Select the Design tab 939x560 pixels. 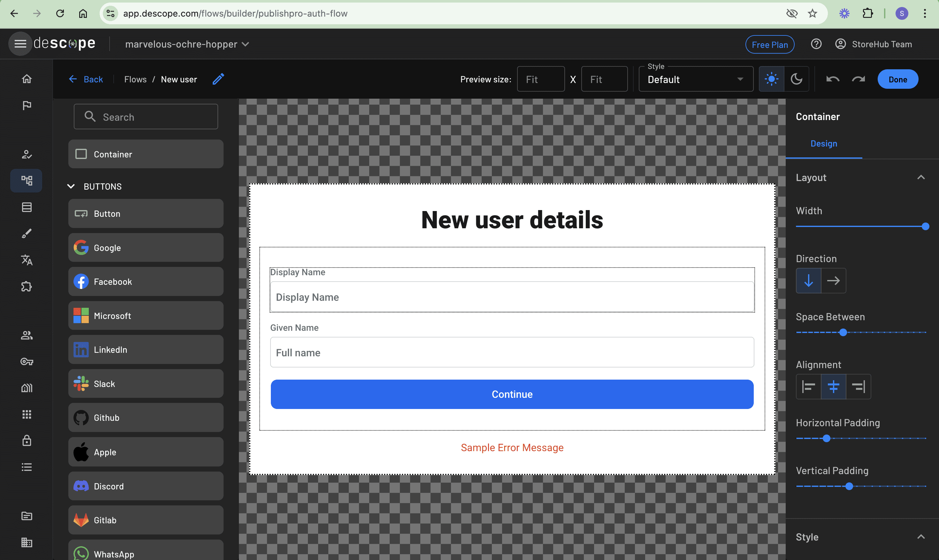click(823, 144)
